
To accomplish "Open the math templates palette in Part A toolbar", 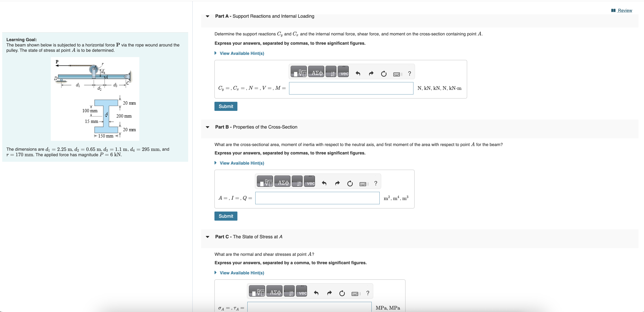I will 299,72.
